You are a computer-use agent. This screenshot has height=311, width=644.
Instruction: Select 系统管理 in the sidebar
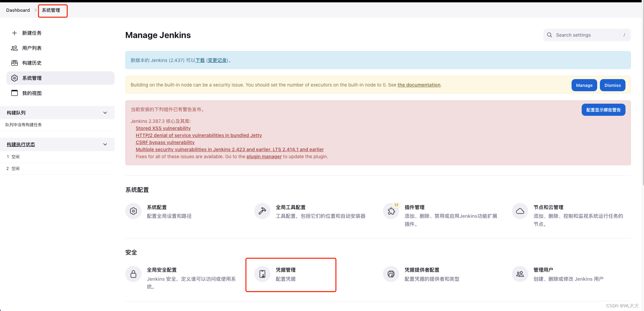[x=60, y=78]
